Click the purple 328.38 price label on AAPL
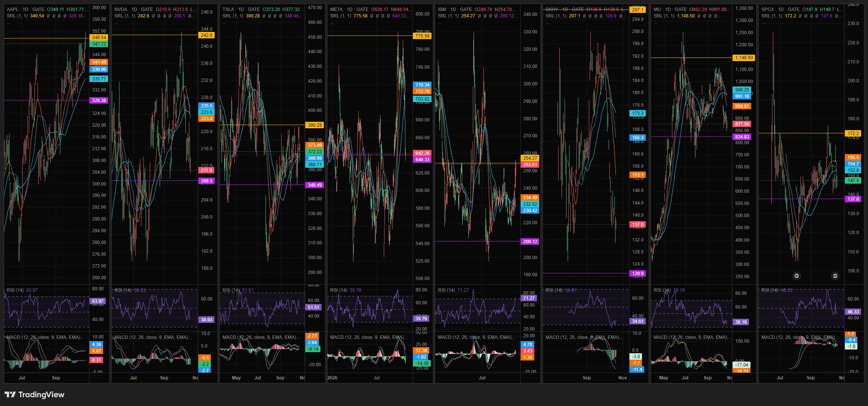868x406 pixels. (x=99, y=101)
